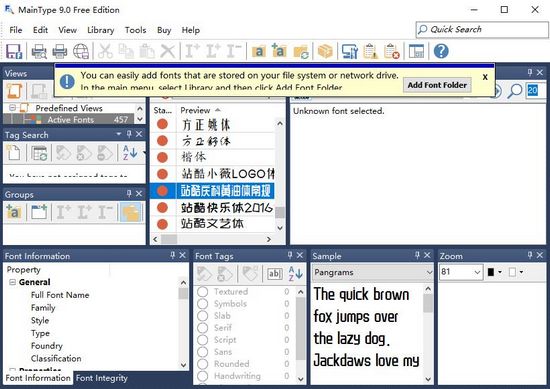Viewport: 550px width, 389px height.
Task: Open the Help menu
Action: [x=191, y=30]
